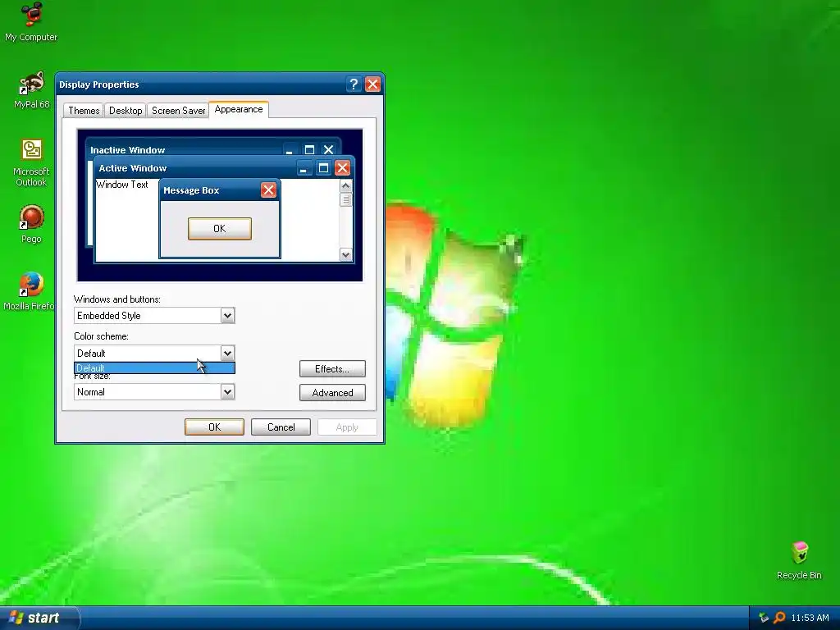This screenshot has height=630, width=840.
Task: Click the preview Message Box OK button
Action: pyautogui.click(x=220, y=229)
